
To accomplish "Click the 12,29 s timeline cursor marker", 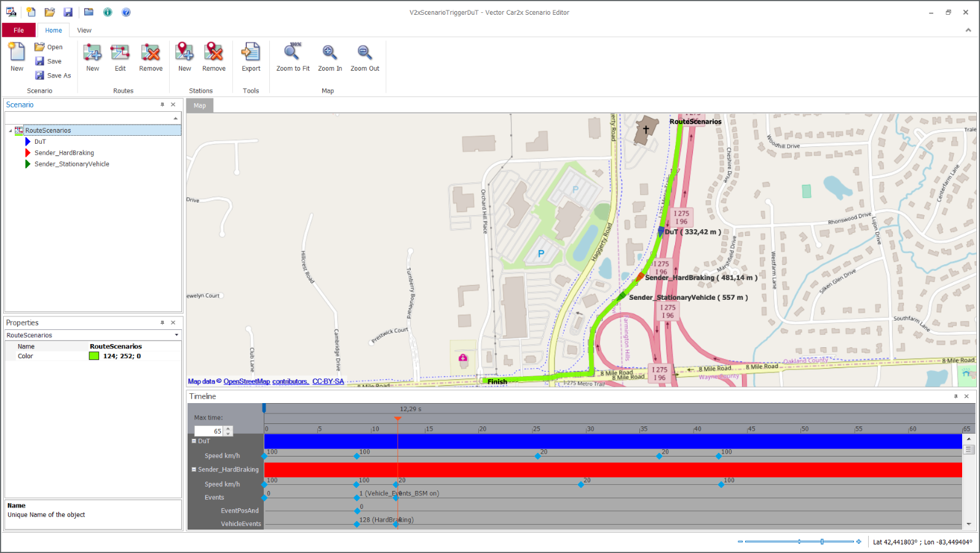I will 398,418.
